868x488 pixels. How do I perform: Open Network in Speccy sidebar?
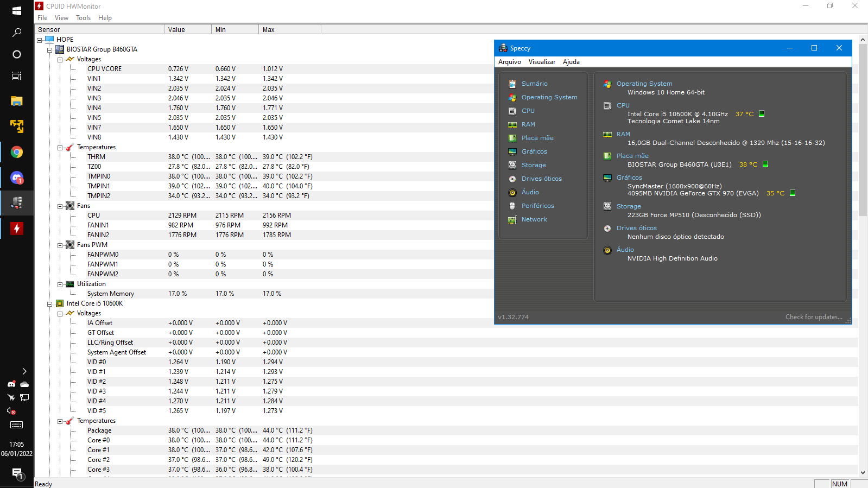534,219
